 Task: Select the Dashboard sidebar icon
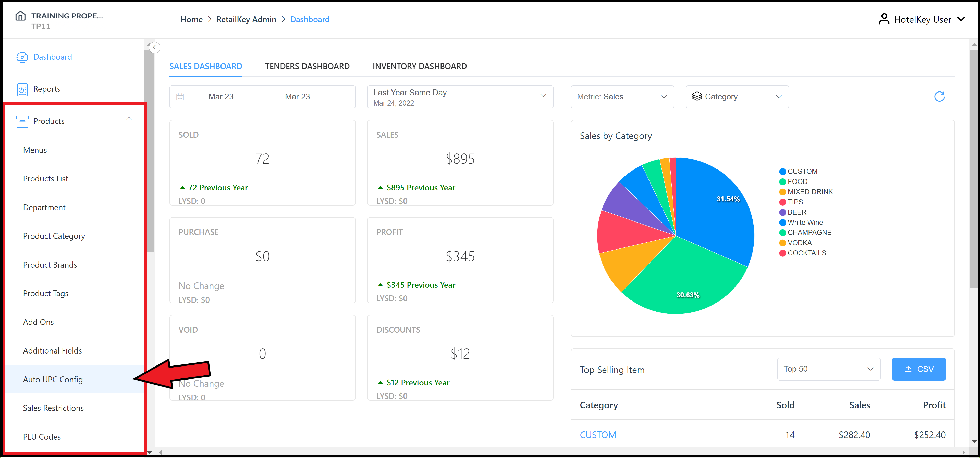pyautogui.click(x=22, y=57)
